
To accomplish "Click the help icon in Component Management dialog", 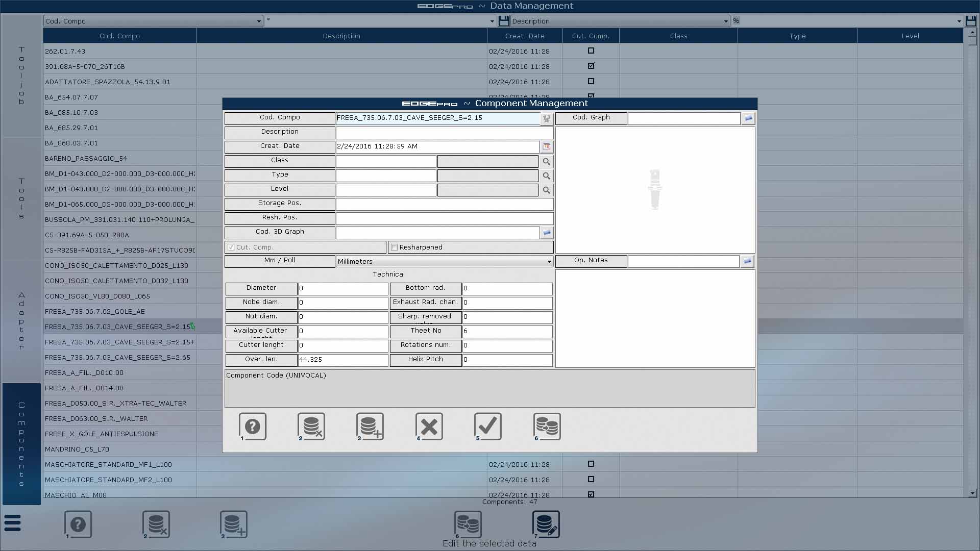I will (253, 427).
